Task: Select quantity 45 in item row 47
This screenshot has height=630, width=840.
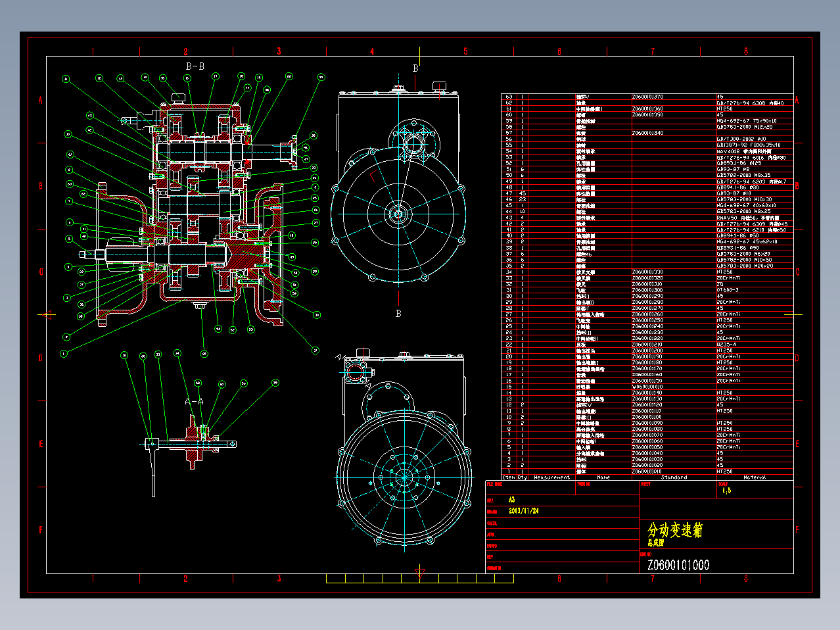Action: click(523, 193)
